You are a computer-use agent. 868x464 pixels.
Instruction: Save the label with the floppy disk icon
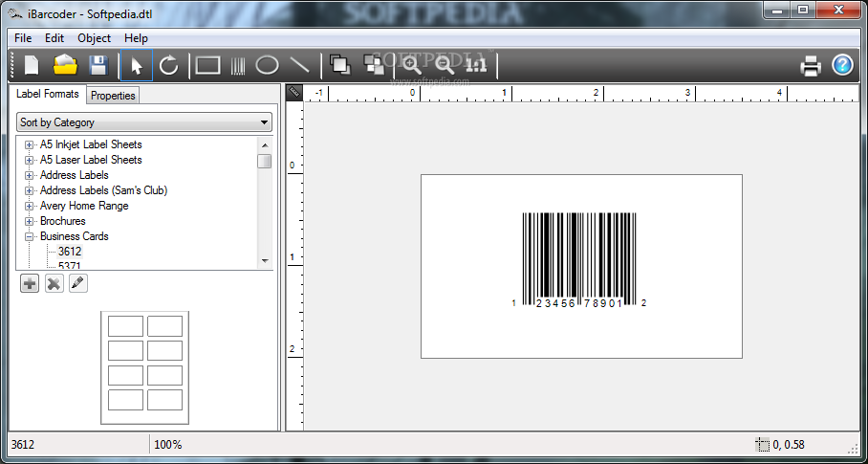click(98, 65)
